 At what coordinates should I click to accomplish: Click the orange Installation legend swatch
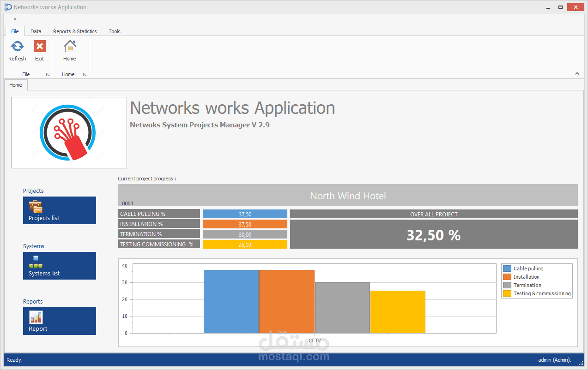507,277
